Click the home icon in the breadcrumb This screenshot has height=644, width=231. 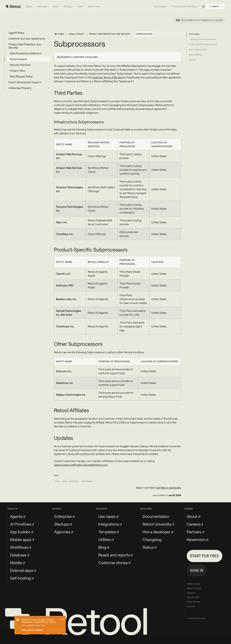pos(56,34)
